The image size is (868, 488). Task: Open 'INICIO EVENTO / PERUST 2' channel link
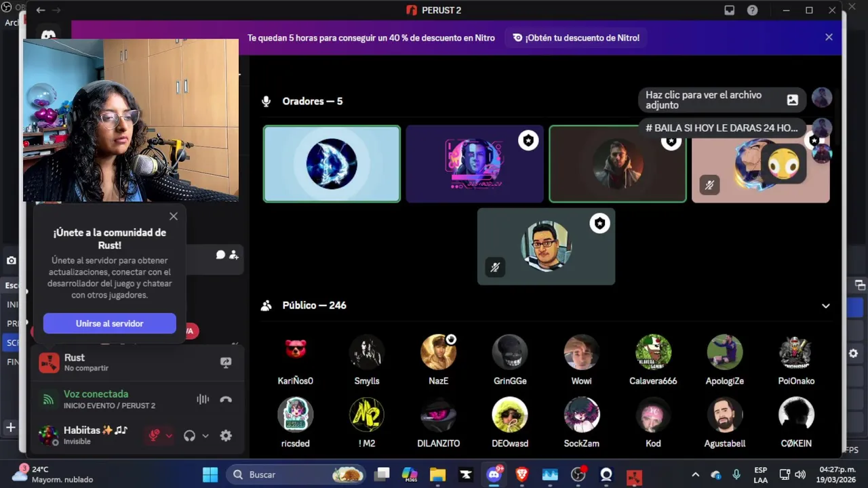tap(109, 405)
